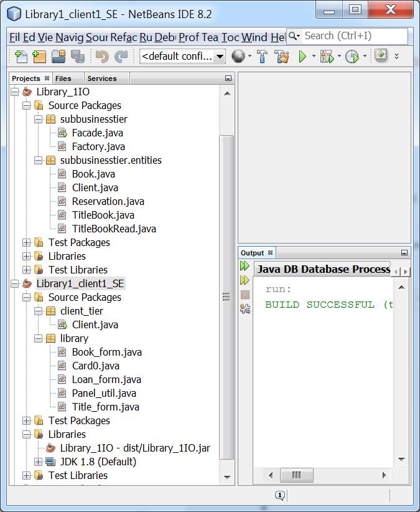Screen dimensions: 420x512
Task: Collapse the subbusinesstier.entities package node
Action: click(x=39, y=160)
